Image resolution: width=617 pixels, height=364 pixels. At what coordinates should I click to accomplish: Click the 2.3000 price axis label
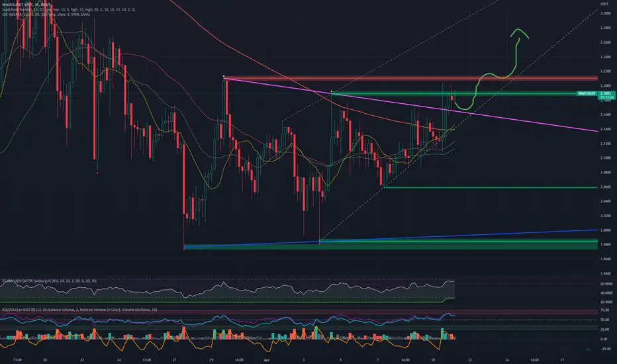click(x=606, y=13)
